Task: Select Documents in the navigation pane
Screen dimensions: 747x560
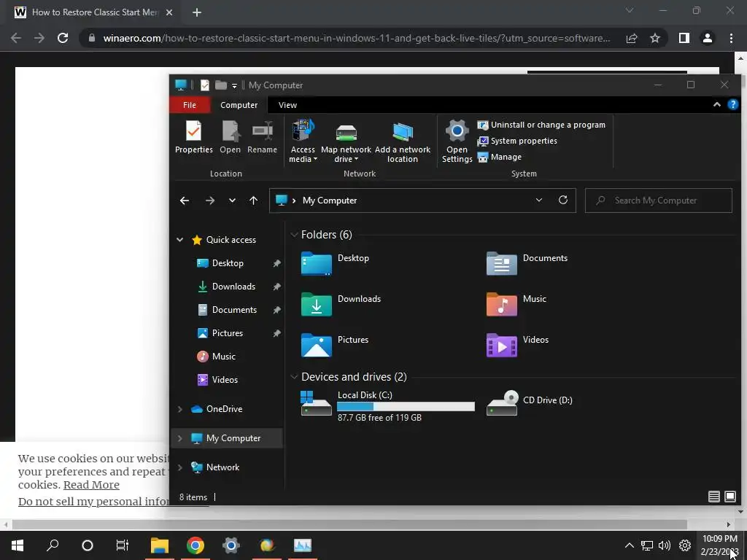Action: [234, 309]
